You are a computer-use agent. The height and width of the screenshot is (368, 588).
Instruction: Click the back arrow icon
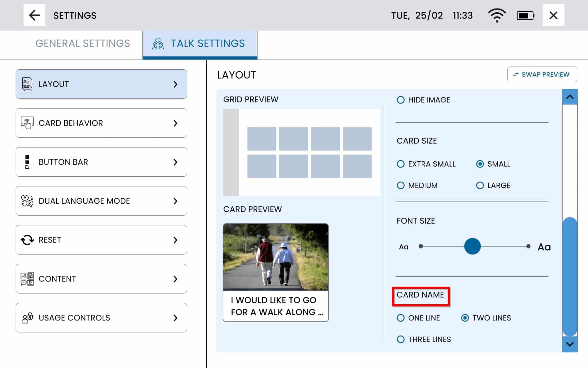(34, 15)
